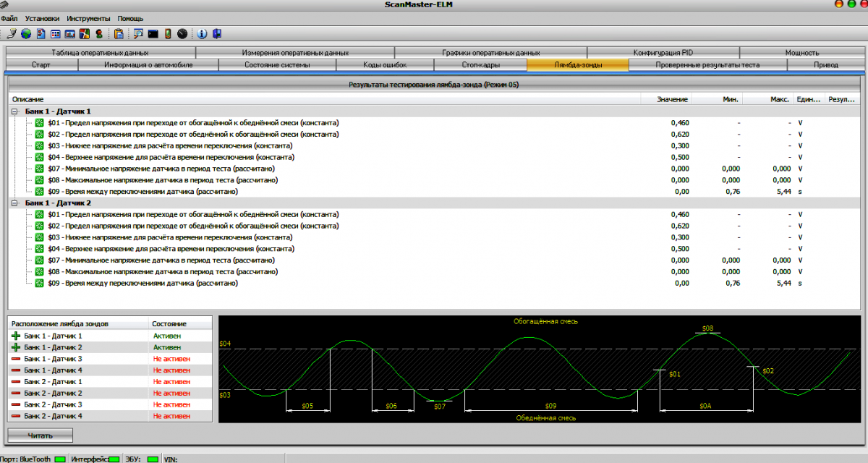This screenshot has height=463, width=868.
Task: Click red minus icon for Банк 1 - Датчик 3
Action: click(x=16, y=359)
